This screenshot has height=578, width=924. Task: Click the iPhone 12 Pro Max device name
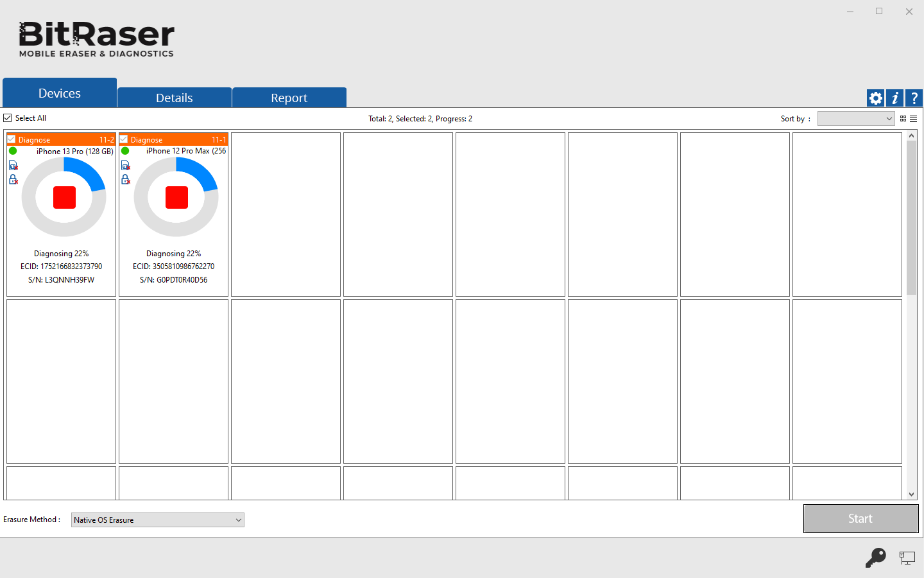(186, 151)
